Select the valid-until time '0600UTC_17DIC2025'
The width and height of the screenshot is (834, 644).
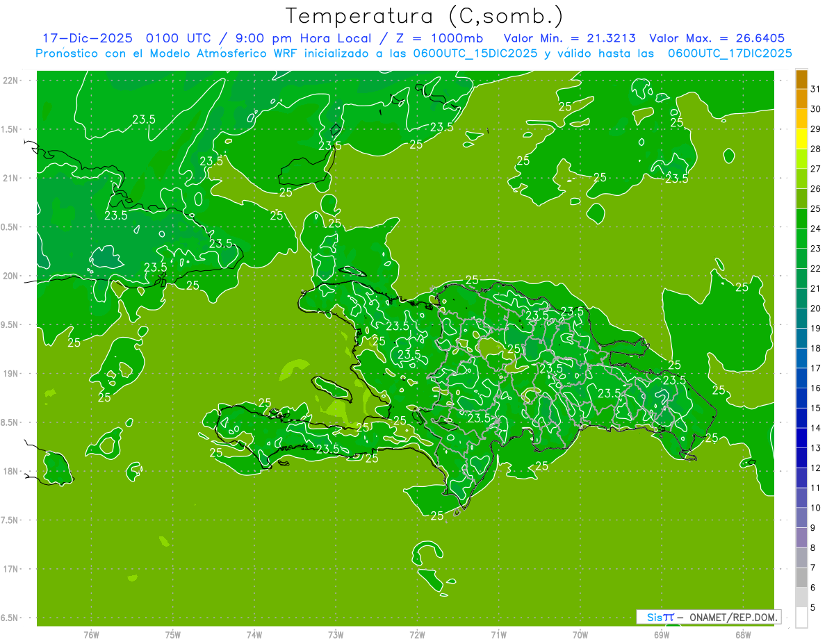pos(730,53)
